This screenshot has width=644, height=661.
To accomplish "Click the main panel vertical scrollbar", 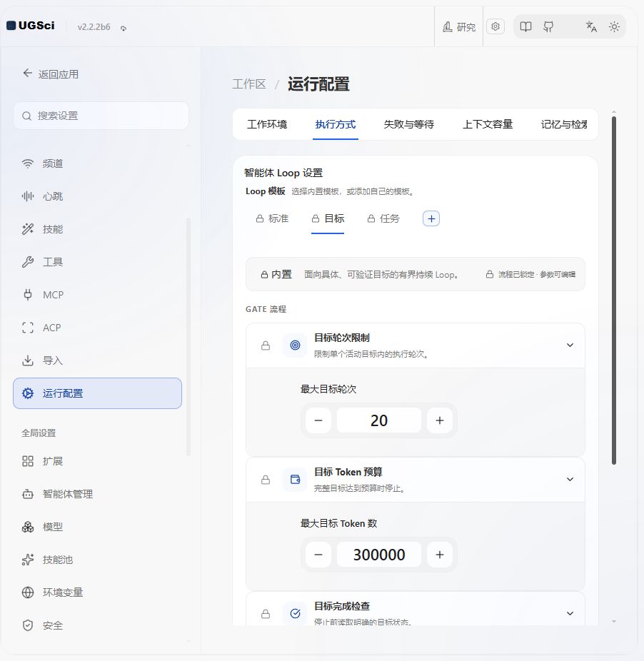I will 614,291.
